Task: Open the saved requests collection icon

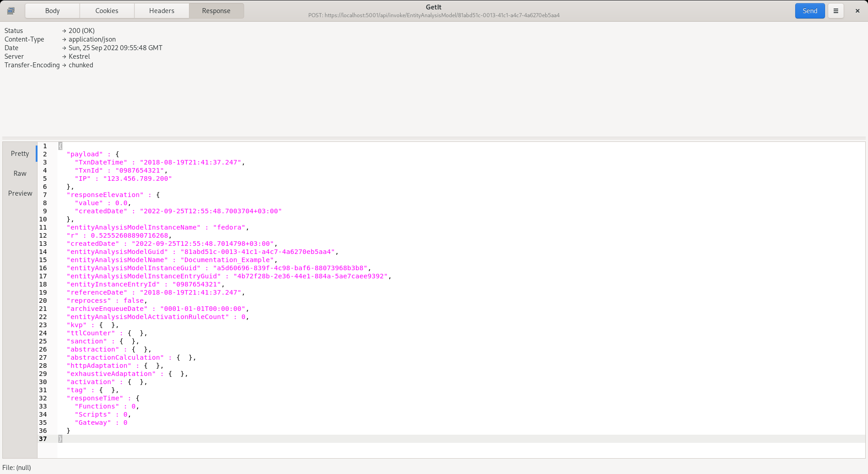Action: [11, 11]
